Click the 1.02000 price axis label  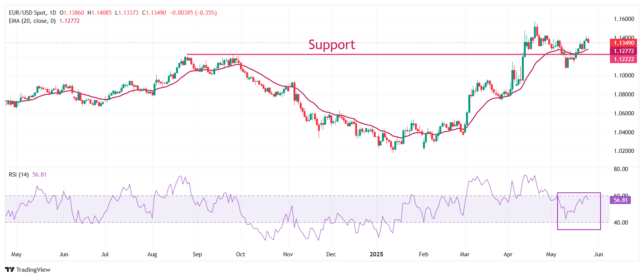(x=623, y=151)
